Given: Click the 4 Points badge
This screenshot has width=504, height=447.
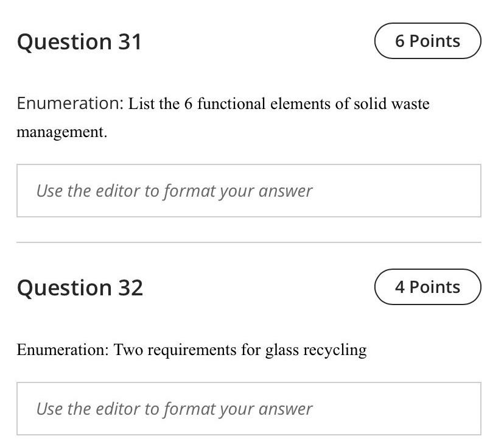Looking at the screenshot, I should (x=427, y=287).
